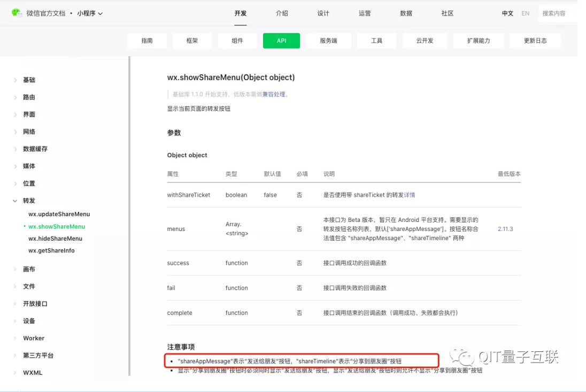586x392 pixels.
Task: Expand the Worker sidebar category
Action: click(34, 338)
